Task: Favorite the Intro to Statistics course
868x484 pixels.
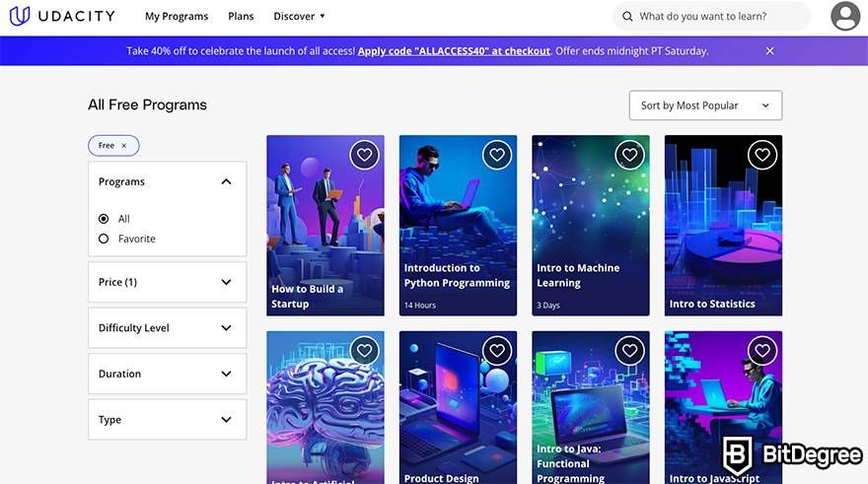Action: (x=762, y=155)
